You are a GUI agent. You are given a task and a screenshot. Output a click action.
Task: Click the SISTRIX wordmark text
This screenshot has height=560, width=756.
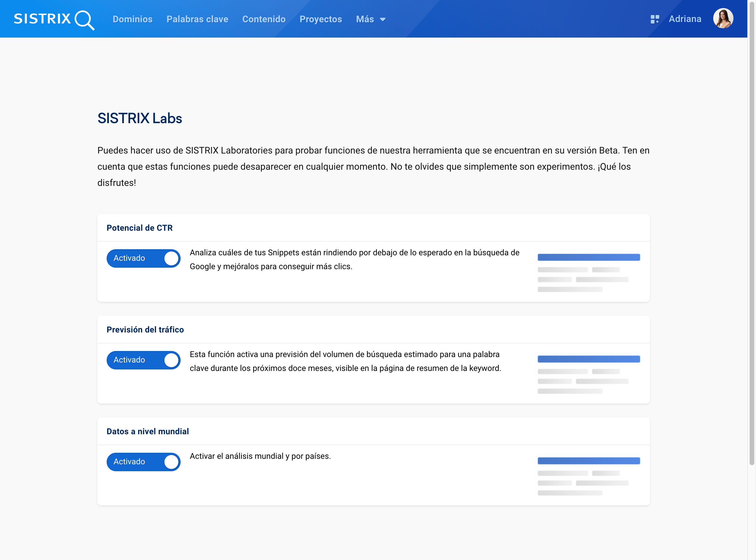pyautogui.click(x=42, y=19)
